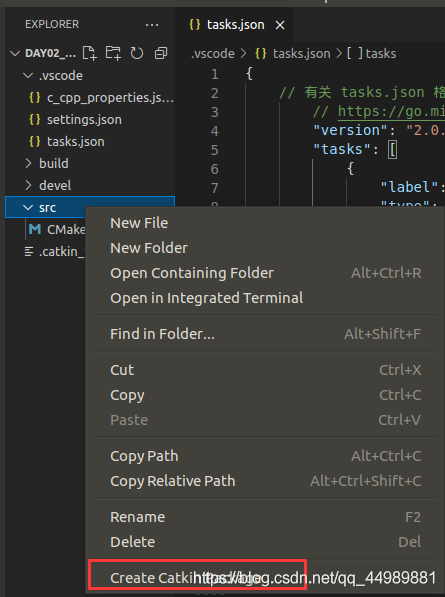Image resolution: width=445 pixels, height=597 pixels.
Task: Select Copy Relative Path menu entry
Action: coord(172,481)
